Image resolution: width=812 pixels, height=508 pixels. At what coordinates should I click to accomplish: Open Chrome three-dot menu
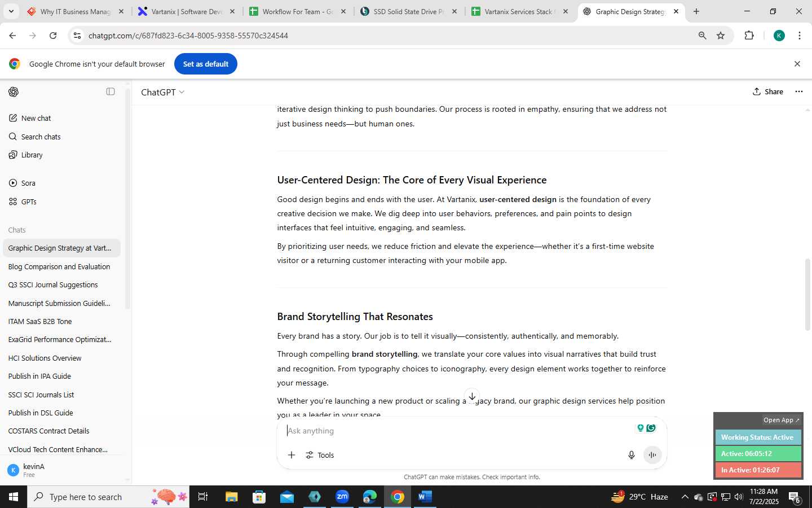[800, 36]
